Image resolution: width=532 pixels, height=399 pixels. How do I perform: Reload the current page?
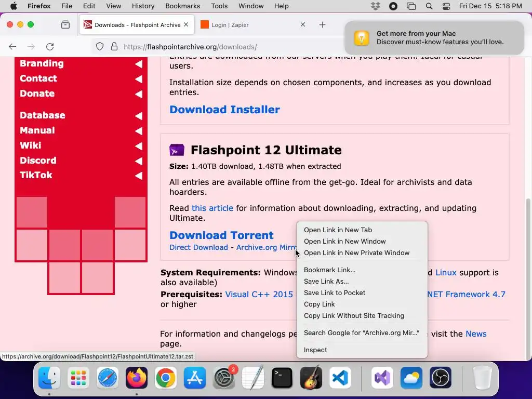50,46
